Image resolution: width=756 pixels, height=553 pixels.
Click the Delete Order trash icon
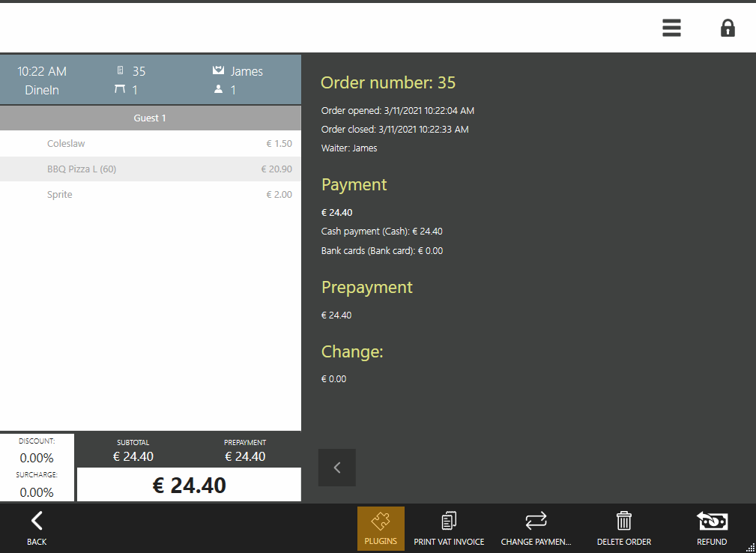pyautogui.click(x=623, y=528)
